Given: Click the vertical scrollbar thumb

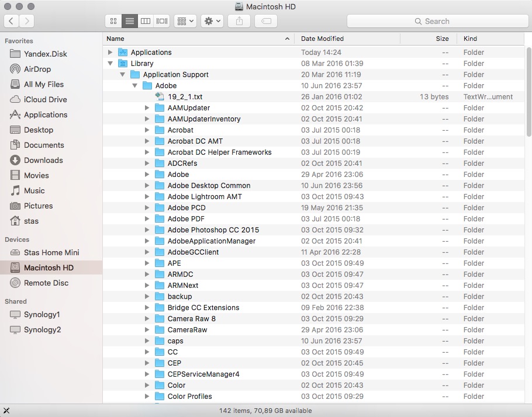Looking at the screenshot, I should point(528,92).
